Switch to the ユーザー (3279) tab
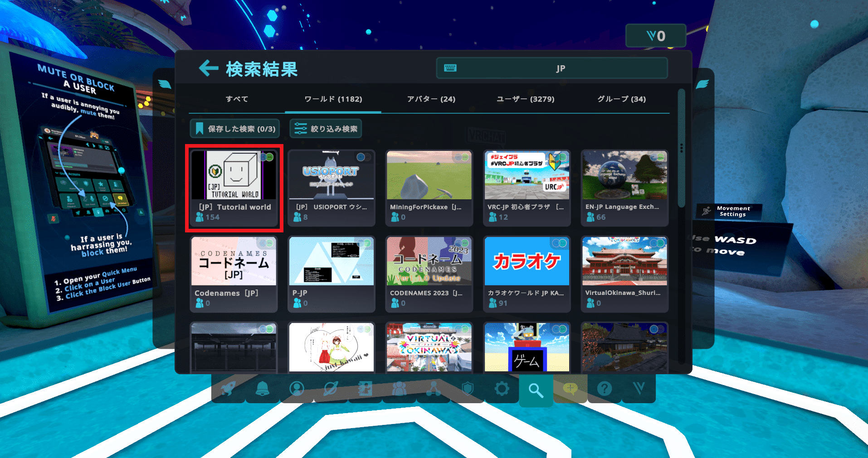This screenshot has height=458, width=868. 526,99
